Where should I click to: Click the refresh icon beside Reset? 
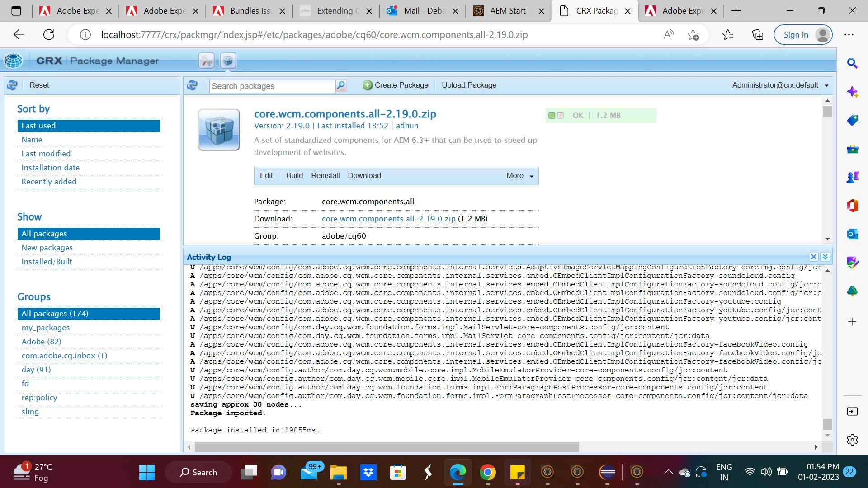[x=12, y=85]
